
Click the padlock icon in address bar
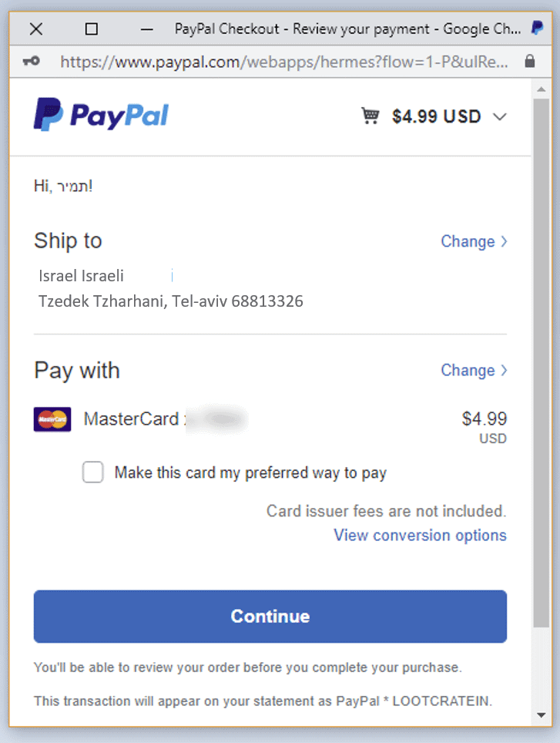coord(529,61)
